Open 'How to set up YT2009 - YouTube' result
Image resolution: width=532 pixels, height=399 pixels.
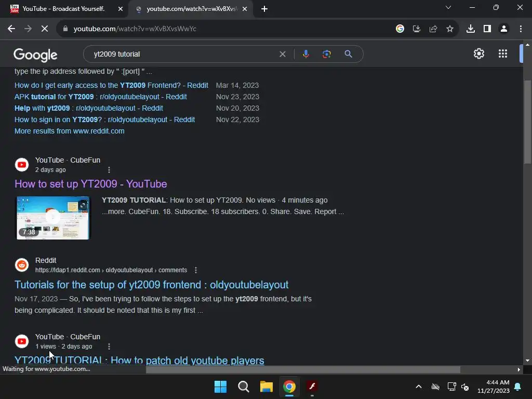(x=90, y=184)
